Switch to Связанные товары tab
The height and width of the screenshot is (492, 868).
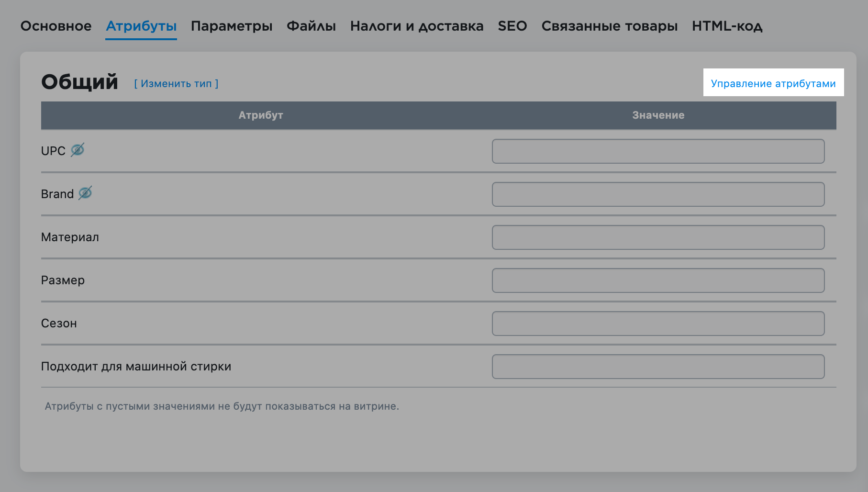610,26
